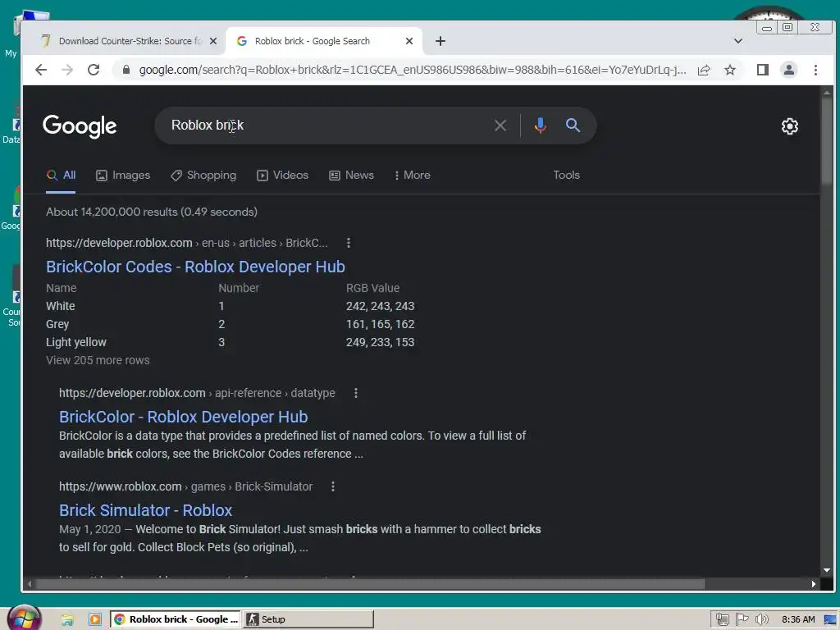Open Chrome side panel icon

click(x=762, y=70)
